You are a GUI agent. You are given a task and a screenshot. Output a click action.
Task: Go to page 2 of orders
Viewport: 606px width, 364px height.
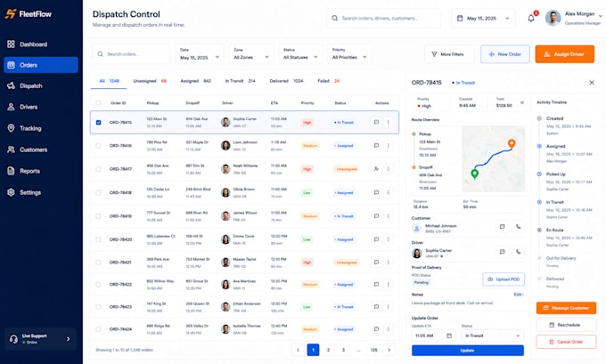(x=328, y=350)
